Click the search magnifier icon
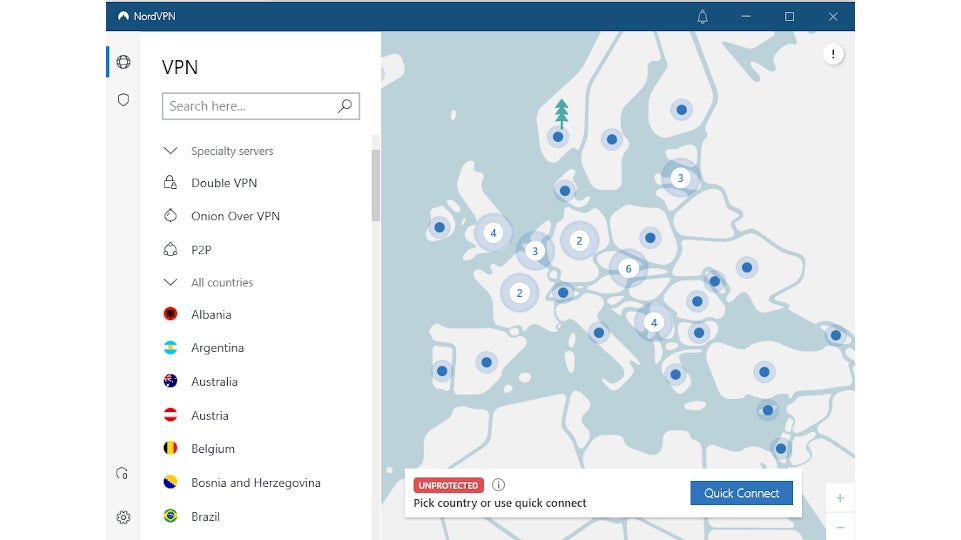Image resolution: width=961 pixels, height=540 pixels. tap(344, 105)
